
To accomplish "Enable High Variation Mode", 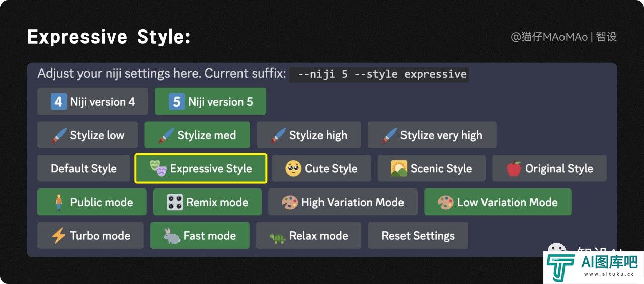I will click(343, 202).
